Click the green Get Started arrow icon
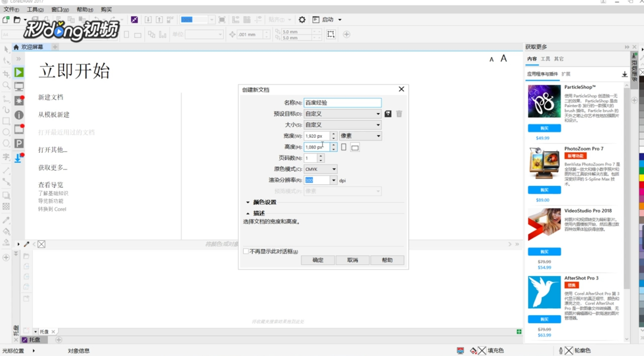644x356 pixels. (19, 72)
